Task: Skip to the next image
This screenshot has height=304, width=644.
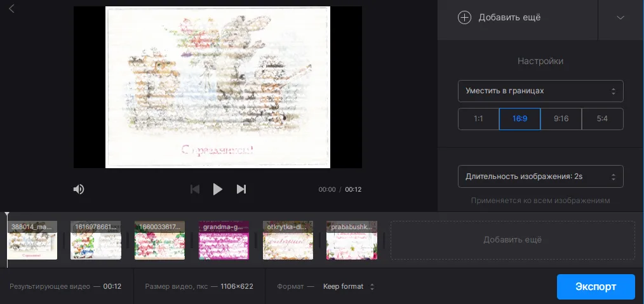Action: coord(241,189)
